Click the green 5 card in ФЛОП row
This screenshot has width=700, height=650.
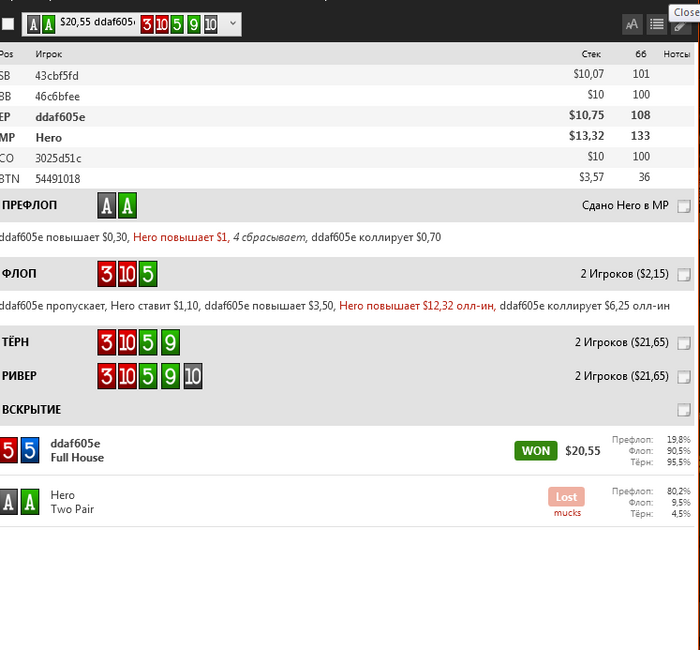[148, 274]
